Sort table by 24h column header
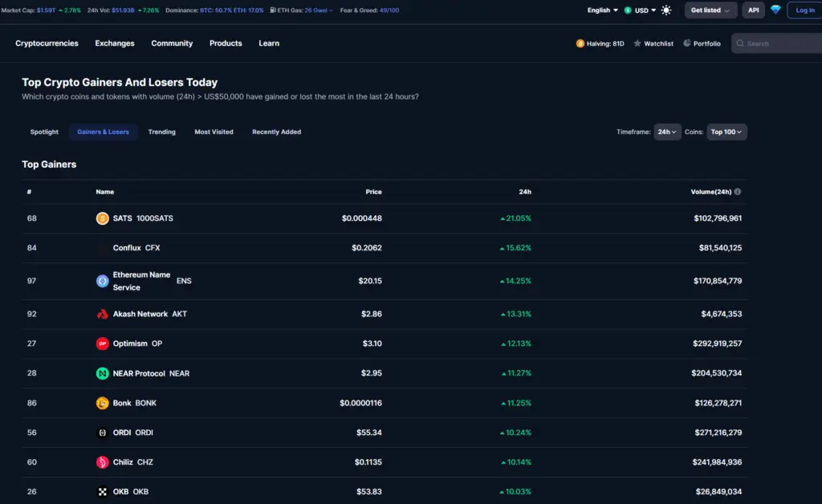The width and height of the screenshot is (822, 504). pyautogui.click(x=525, y=192)
